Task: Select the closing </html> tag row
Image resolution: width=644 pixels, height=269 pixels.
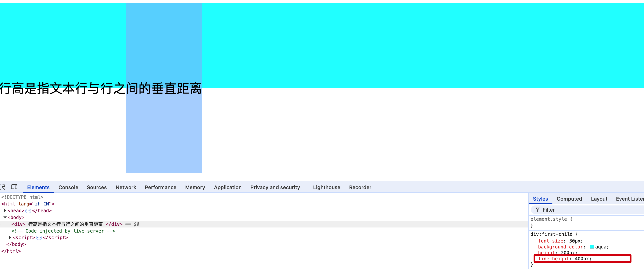Action: coord(11,251)
